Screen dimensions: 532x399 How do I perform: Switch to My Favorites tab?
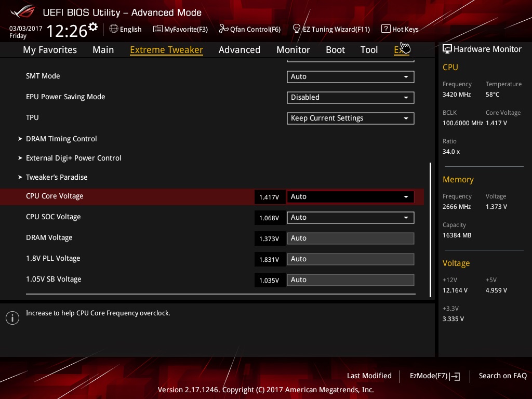click(x=50, y=50)
